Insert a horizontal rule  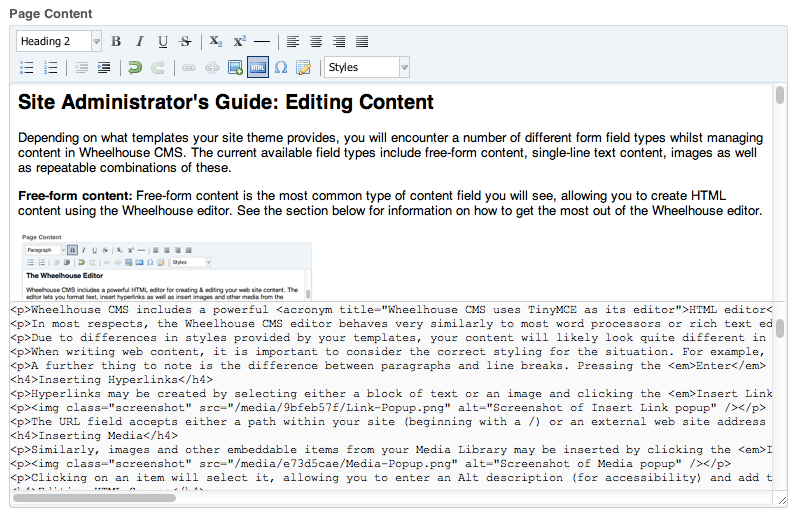click(262, 42)
